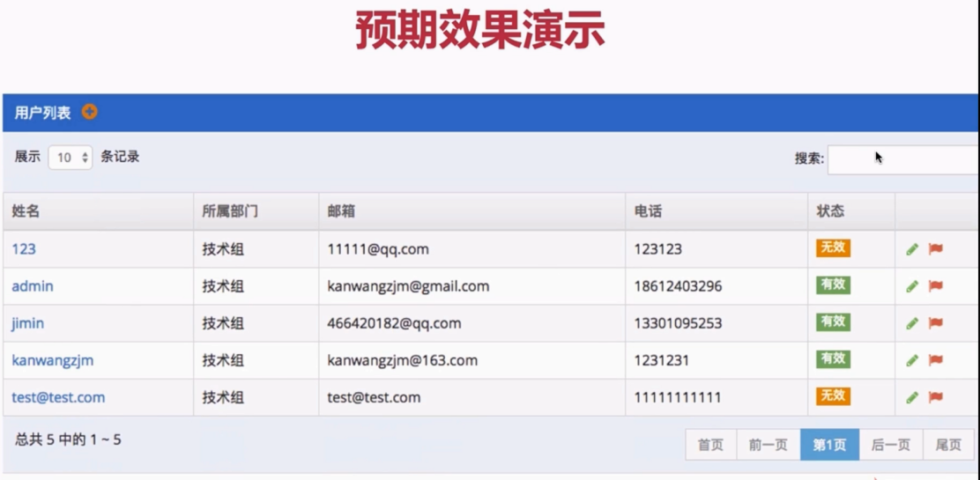Viewport: 980px width, 480px height.
Task: Select phone number 18612403296
Action: [678, 286]
